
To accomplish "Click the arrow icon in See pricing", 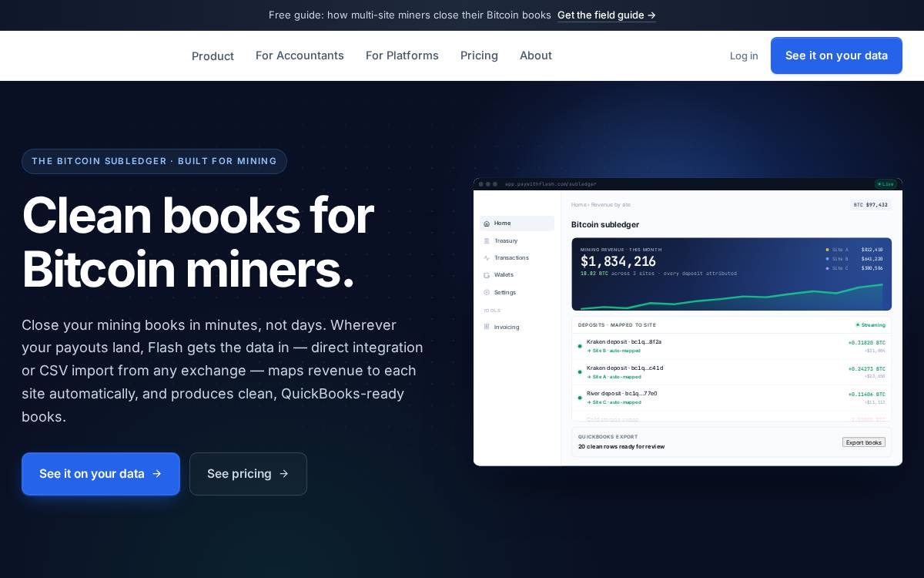I will [284, 474].
